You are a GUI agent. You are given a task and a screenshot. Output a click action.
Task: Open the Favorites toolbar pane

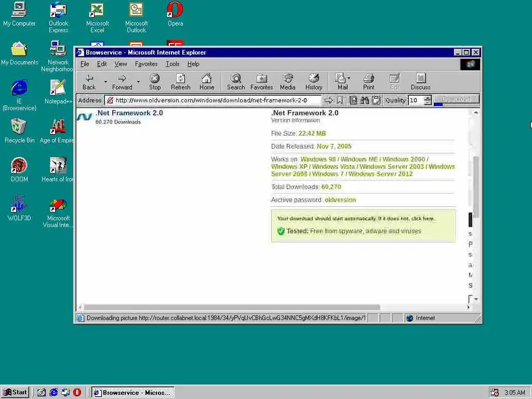click(262, 82)
